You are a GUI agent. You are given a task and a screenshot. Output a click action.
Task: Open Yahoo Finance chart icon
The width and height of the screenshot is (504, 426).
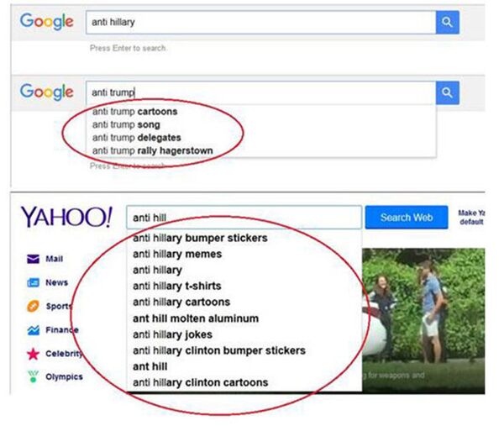pyautogui.click(x=34, y=330)
